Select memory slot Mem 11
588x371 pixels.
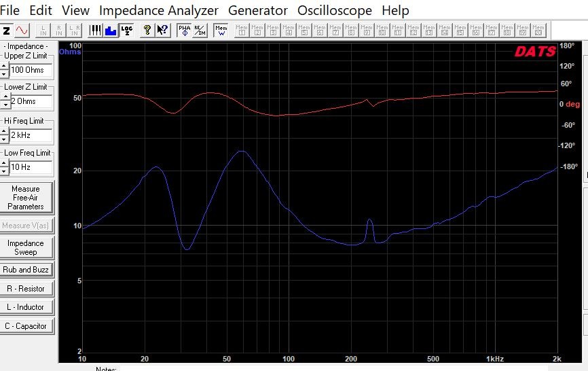tap(398, 31)
